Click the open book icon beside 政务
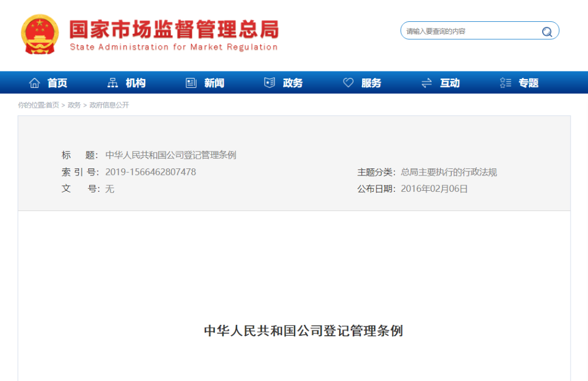The height and width of the screenshot is (381, 588). pyautogui.click(x=269, y=83)
